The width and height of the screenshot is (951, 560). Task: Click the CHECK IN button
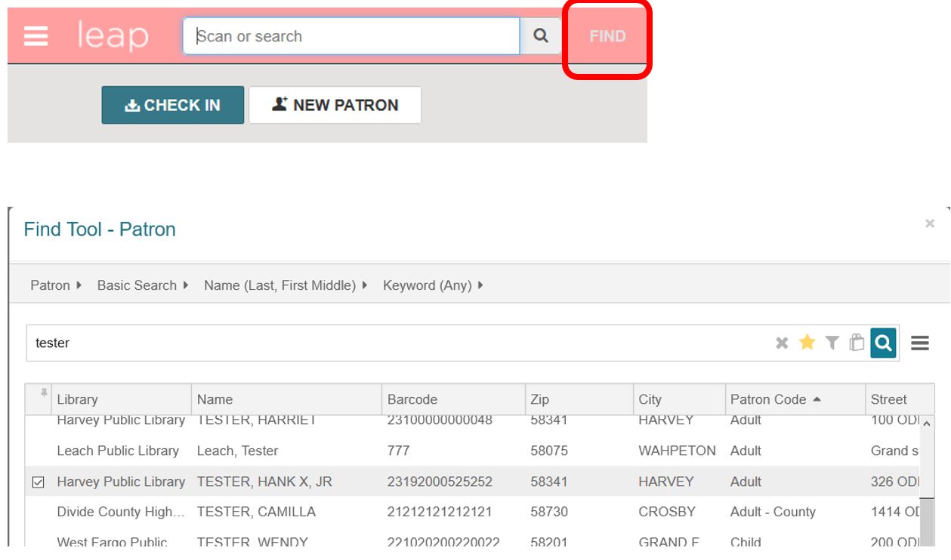click(173, 105)
